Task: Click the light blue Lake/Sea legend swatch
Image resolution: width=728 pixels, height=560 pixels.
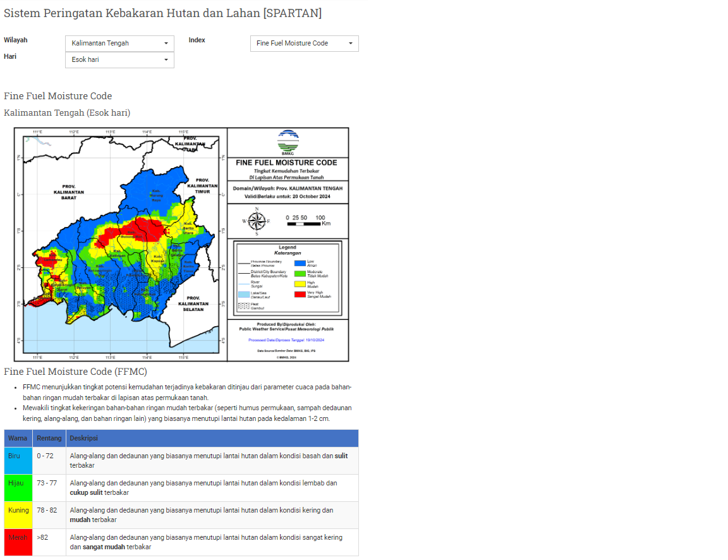Action: pos(244,295)
